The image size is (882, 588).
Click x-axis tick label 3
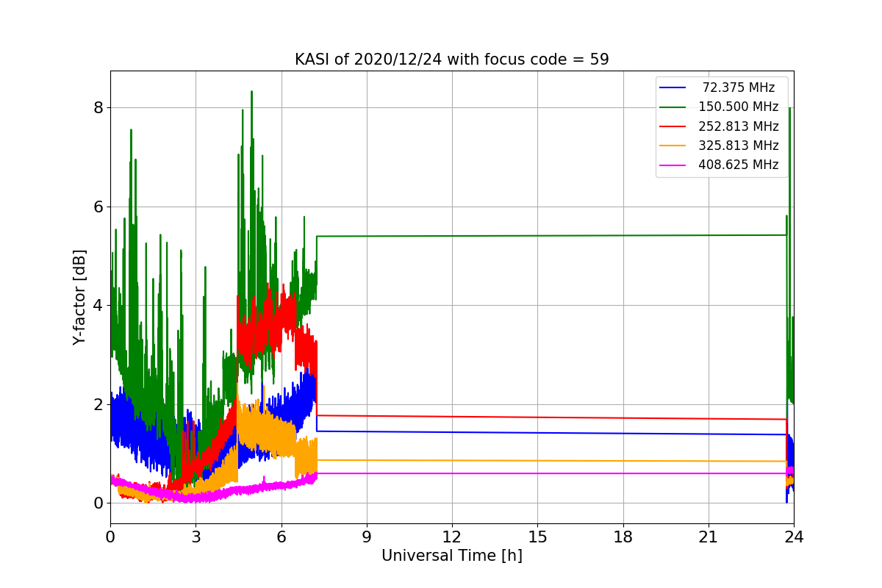(x=196, y=537)
